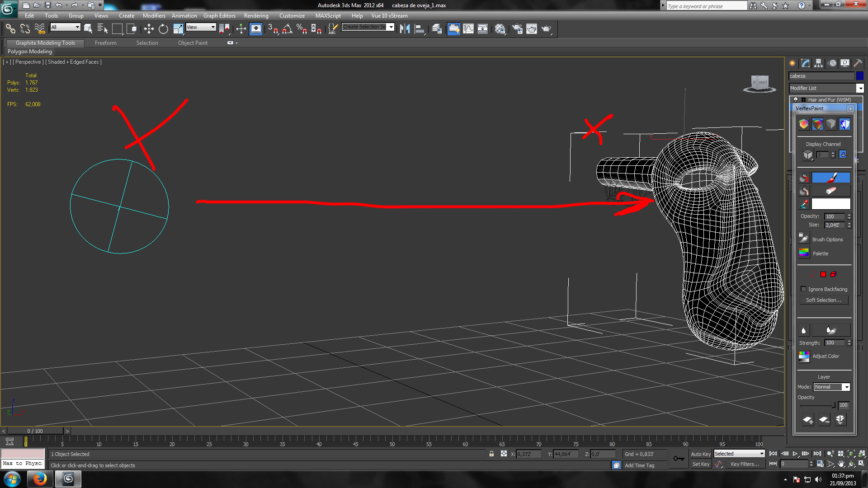Click the Firefox icon in the taskbar
The width and height of the screenshot is (868, 488).
40,479
